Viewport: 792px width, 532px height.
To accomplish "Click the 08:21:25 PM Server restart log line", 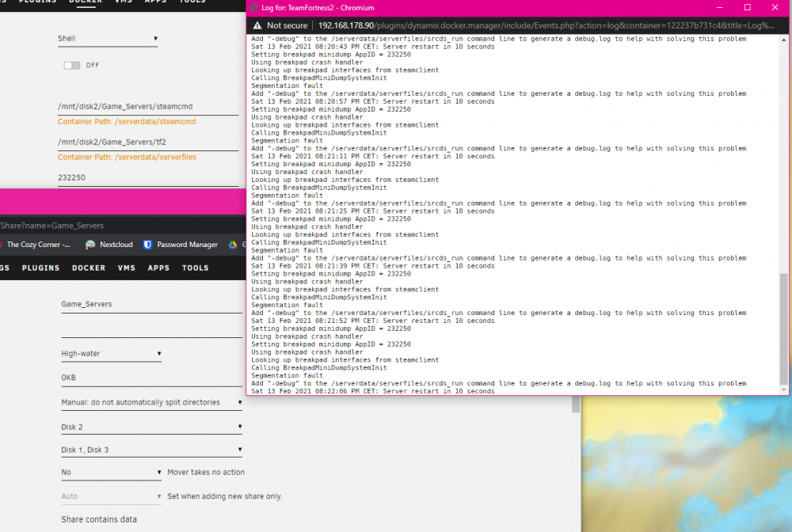I will pyautogui.click(x=373, y=211).
